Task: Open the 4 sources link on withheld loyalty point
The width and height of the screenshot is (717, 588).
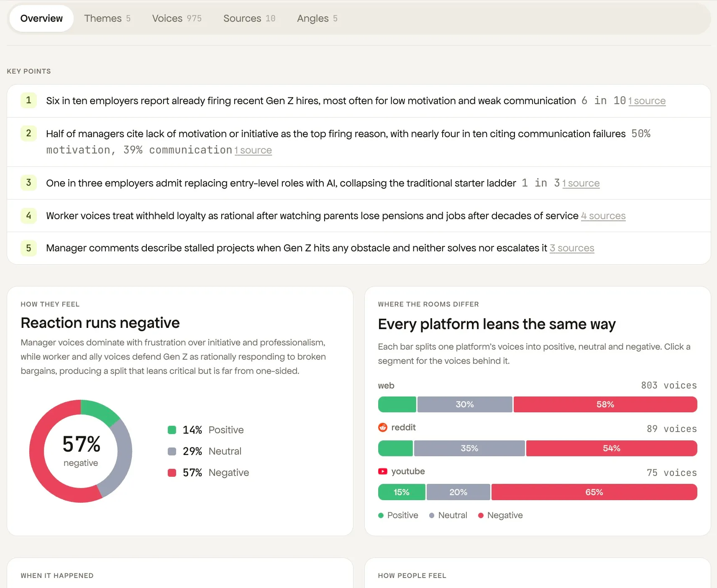Action: (x=603, y=216)
